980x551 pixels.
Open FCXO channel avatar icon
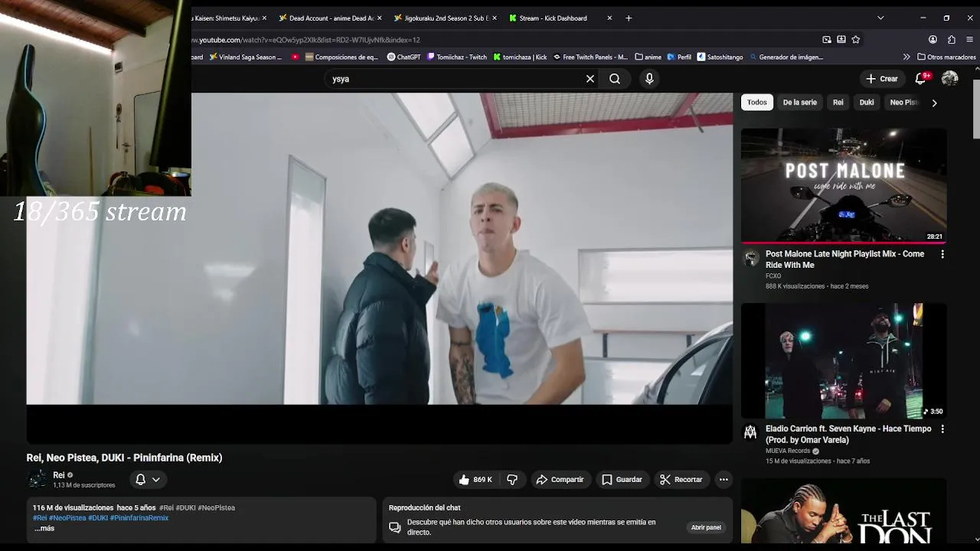(x=751, y=258)
